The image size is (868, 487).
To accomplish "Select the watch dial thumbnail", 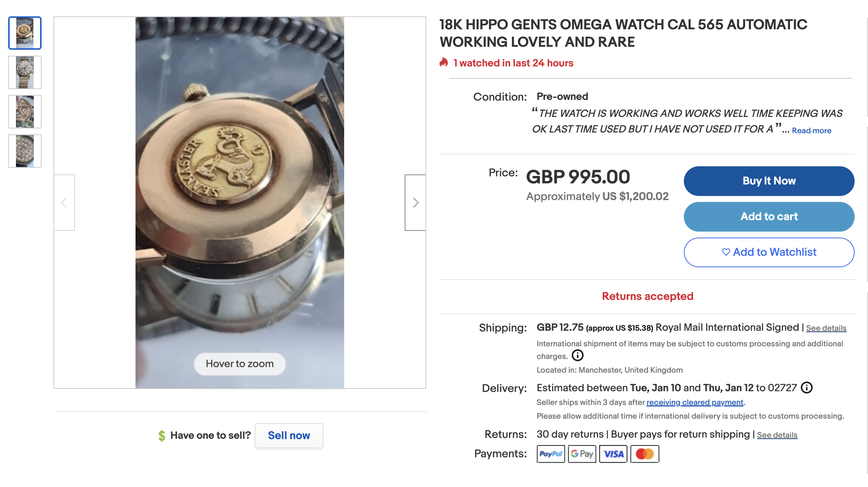I will [25, 72].
